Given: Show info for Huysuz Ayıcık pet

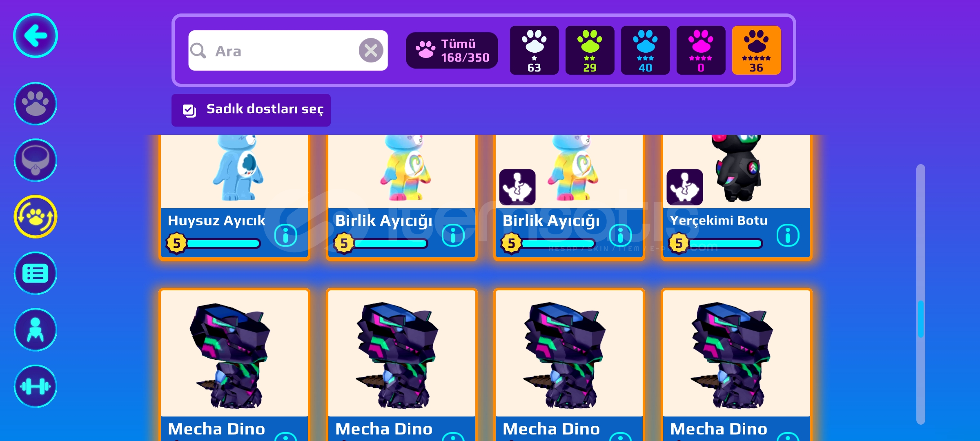Looking at the screenshot, I should coord(286,235).
